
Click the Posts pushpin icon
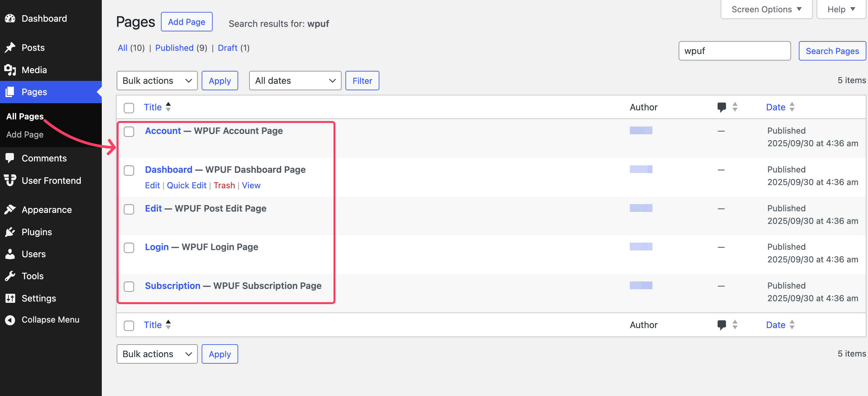point(10,48)
